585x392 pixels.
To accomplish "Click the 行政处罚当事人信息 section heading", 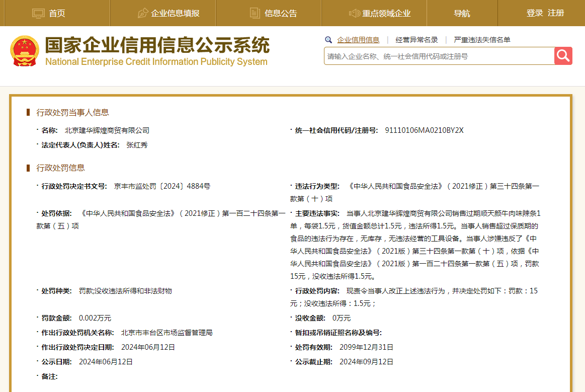I will pos(72,112).
